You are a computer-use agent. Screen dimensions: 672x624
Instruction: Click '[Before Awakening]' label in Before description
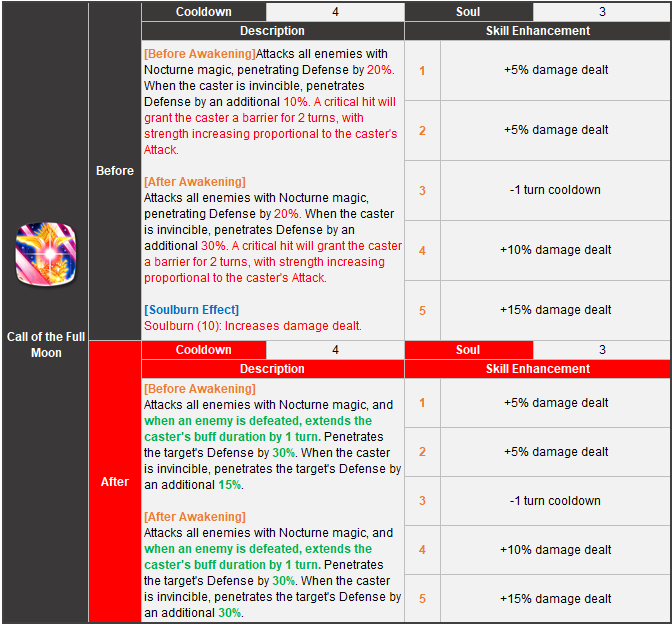click(x=200, y=54)
